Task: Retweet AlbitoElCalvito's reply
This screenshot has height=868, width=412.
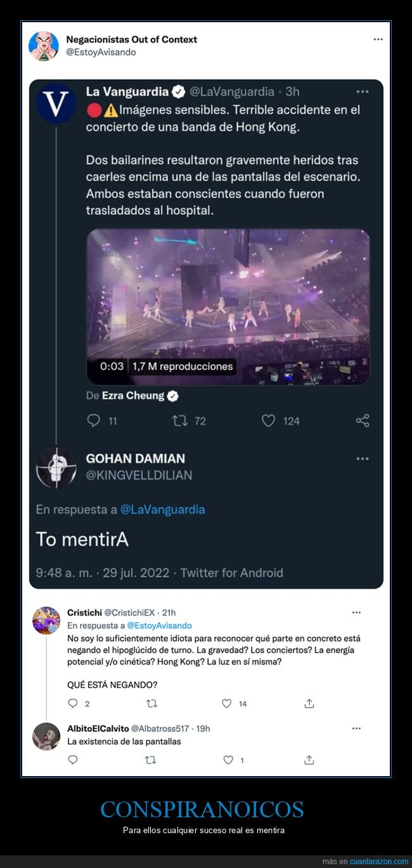Action: click(x=151, y=760)
